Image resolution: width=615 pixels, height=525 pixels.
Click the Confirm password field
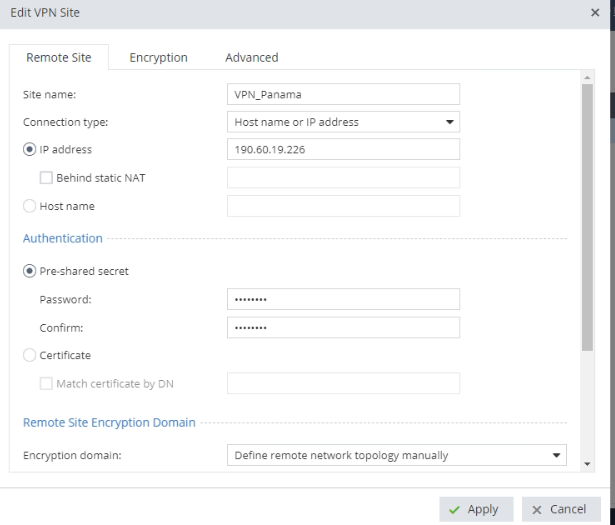click(343, 327)
